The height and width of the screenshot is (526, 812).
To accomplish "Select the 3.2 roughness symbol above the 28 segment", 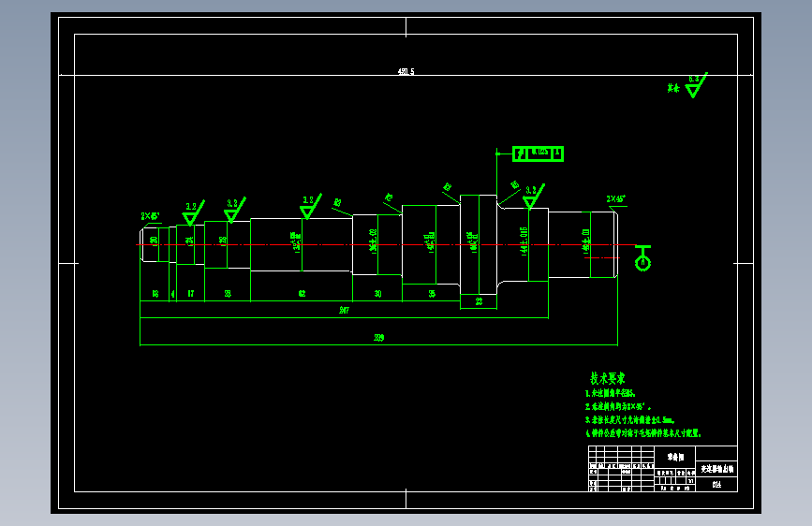I will pyautogui.click(x=234, y=210).
